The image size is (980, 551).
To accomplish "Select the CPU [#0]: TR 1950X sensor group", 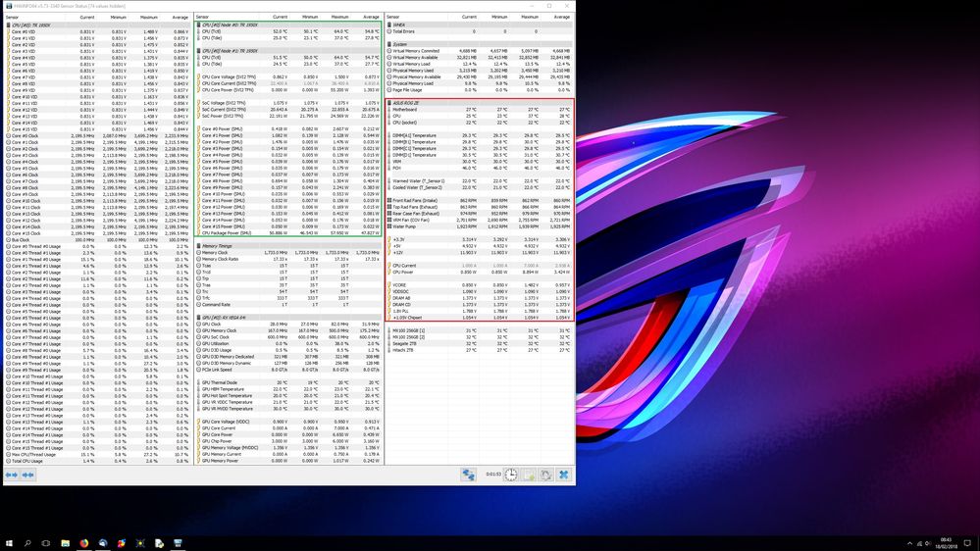I will click(97, 25).
